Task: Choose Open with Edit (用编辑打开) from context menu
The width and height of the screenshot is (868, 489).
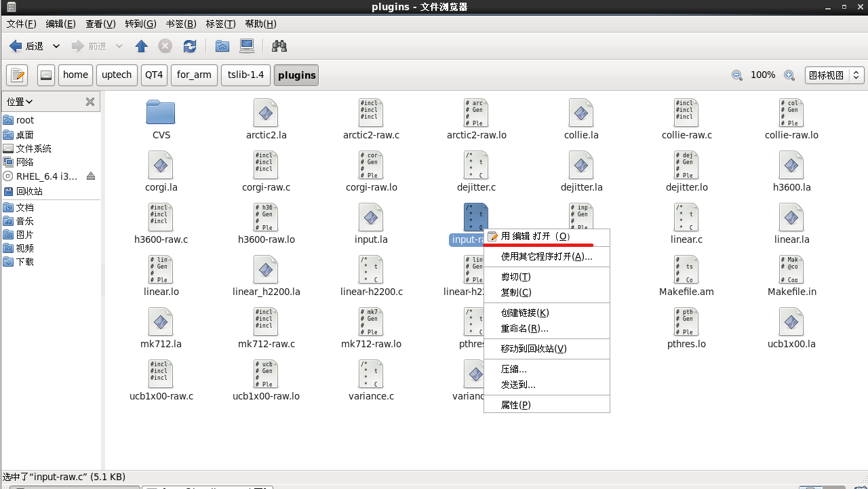Action: pyautogui.click(x=547, y=237)
